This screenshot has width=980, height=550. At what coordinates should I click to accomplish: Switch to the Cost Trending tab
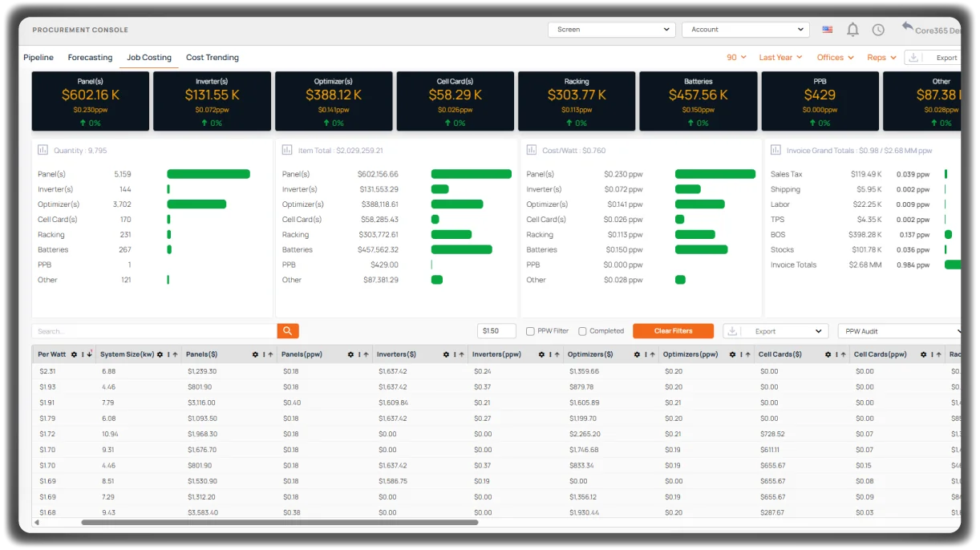pos(213,58)
